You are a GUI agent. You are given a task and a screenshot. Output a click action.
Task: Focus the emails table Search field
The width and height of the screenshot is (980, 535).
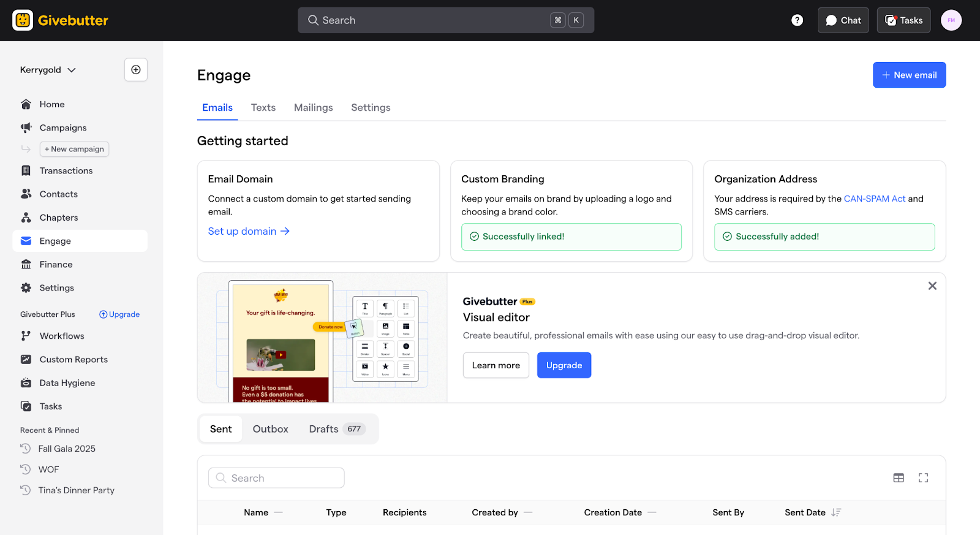[x=276, y=478]
